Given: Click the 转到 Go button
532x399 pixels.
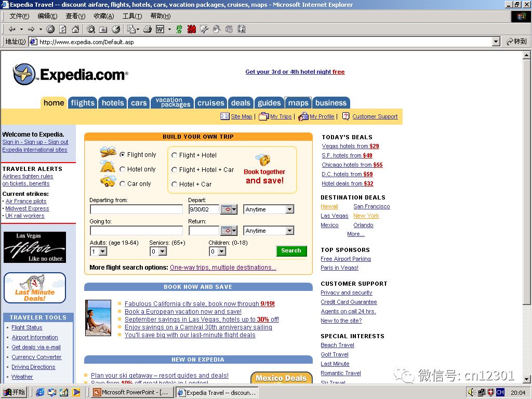Looking at the screenshot, I should coord(516,42).
